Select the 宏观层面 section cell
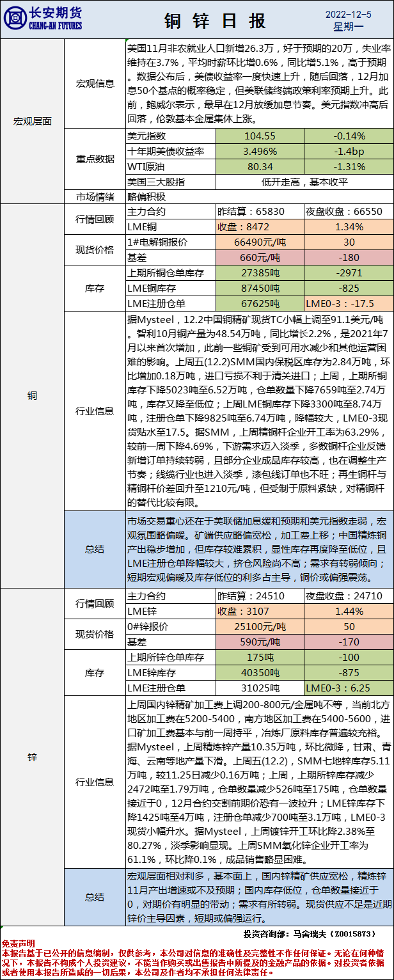 (32, 120)
